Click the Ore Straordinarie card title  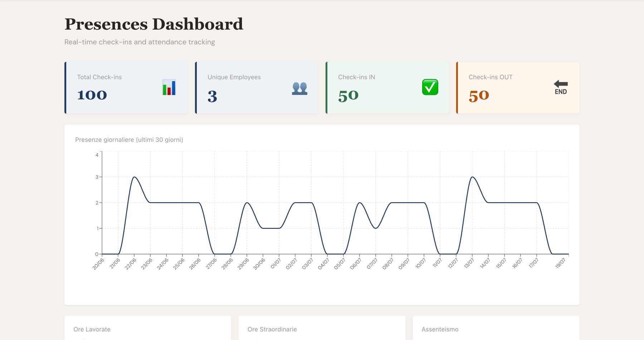click(x=272, y=329)
